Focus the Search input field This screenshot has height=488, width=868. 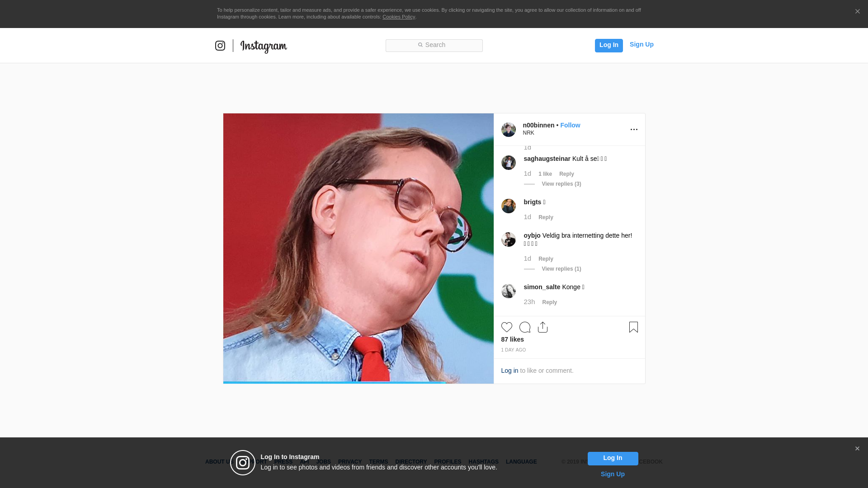coord(434,45)
